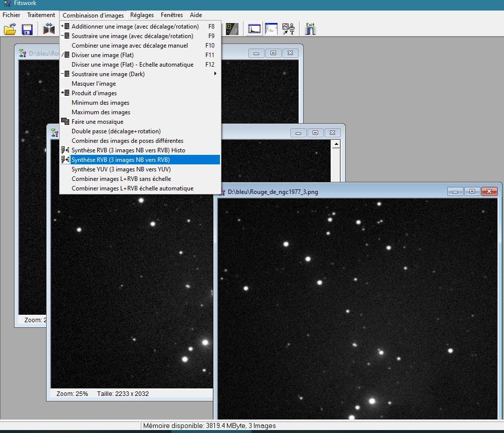Choose Combiner images L+RVB échelle automatique
Viewport: 504px width, 433px height.
click(140, 188)
